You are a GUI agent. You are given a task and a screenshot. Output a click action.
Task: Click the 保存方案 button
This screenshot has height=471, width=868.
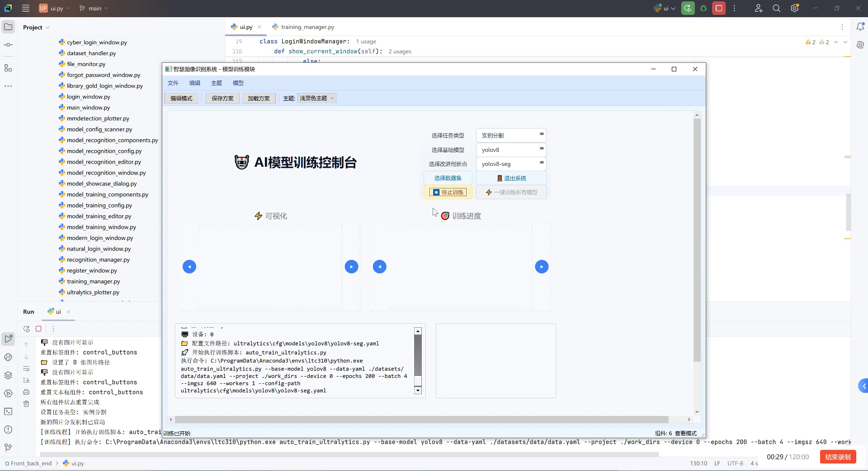(222, 98)
